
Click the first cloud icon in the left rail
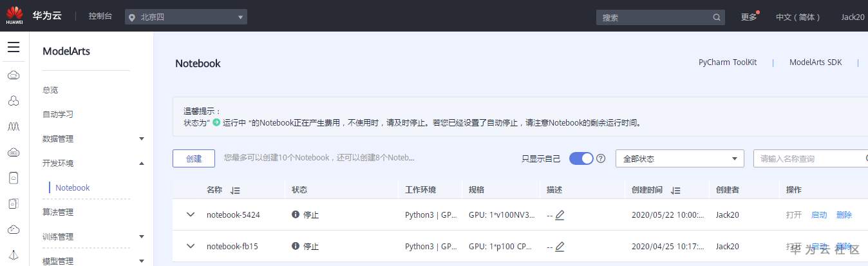(14, 75)
